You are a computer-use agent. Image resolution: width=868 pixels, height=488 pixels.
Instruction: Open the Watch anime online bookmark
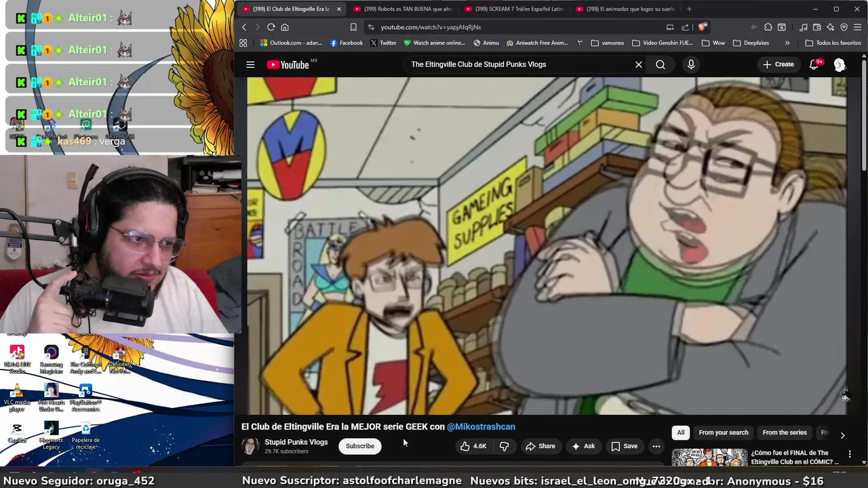(x=434, y=43)
